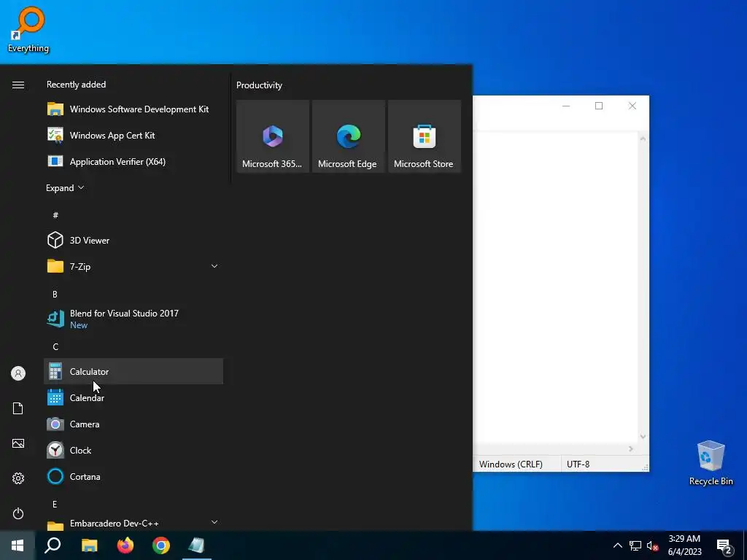The width and height of the screenshot is (747, 560).
Task: Show hidden system tray icons
Action: (617, 545)
